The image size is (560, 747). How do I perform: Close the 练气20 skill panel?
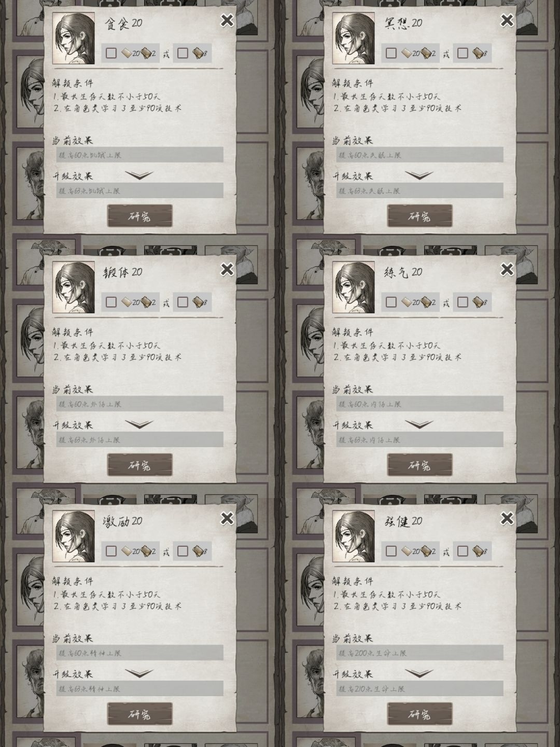(507, 269)
